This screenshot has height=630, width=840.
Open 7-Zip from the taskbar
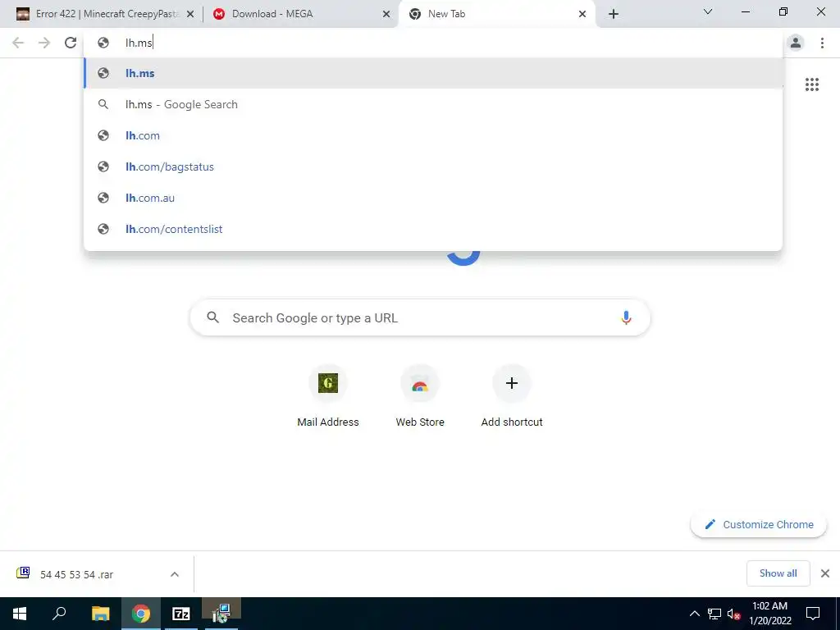181,614
